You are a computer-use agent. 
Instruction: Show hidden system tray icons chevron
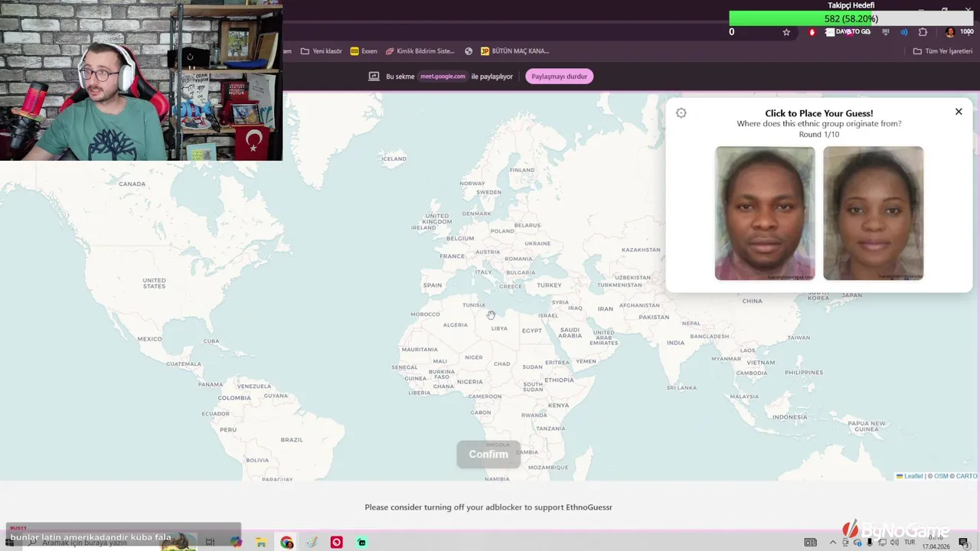click(x=832, y=543)
